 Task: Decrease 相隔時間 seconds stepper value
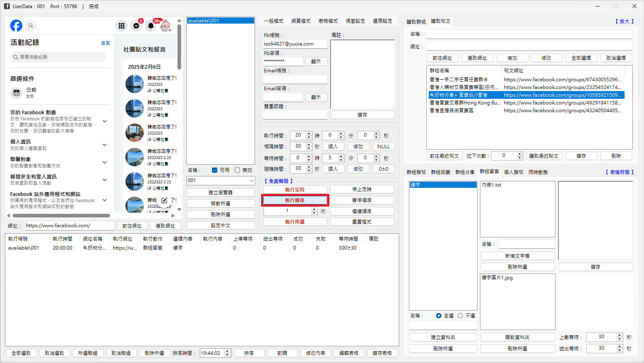[309, 148]
